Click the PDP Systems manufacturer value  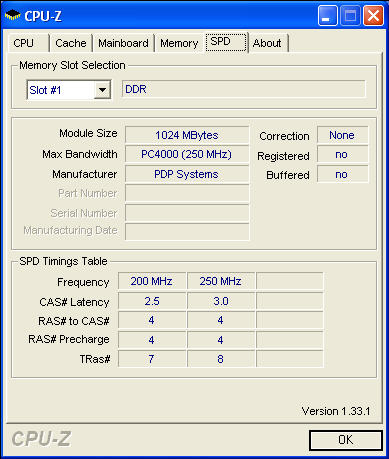click(x=187, y=174)
